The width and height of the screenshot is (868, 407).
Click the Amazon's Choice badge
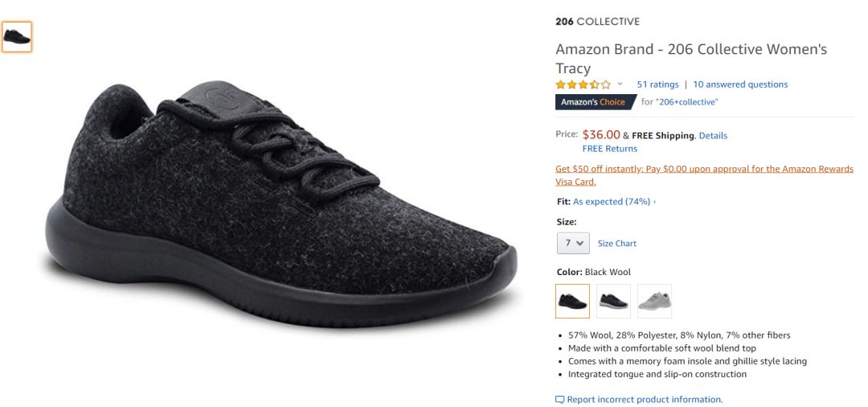pos(596,102)
